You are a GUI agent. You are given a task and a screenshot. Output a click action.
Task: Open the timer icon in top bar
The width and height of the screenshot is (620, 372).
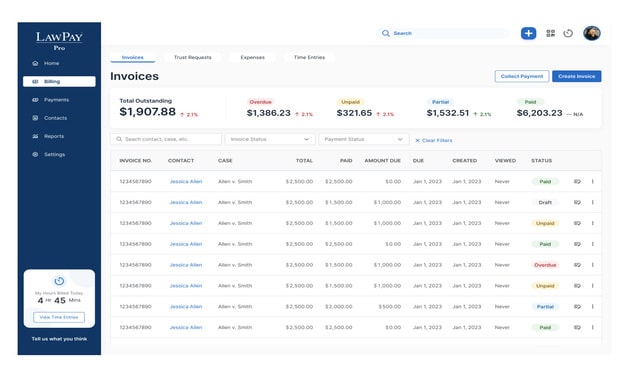pyautogui.click(x=568, y=33)
